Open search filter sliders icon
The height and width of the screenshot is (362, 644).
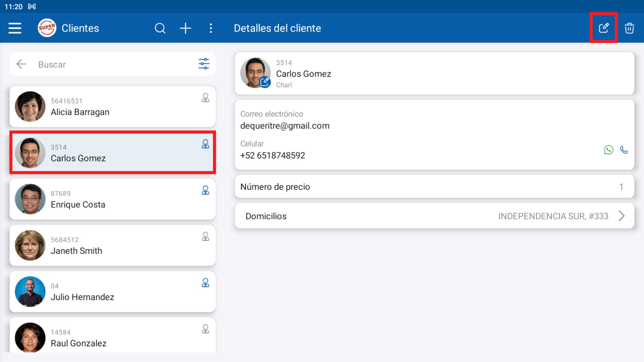[x=204, y=64]
